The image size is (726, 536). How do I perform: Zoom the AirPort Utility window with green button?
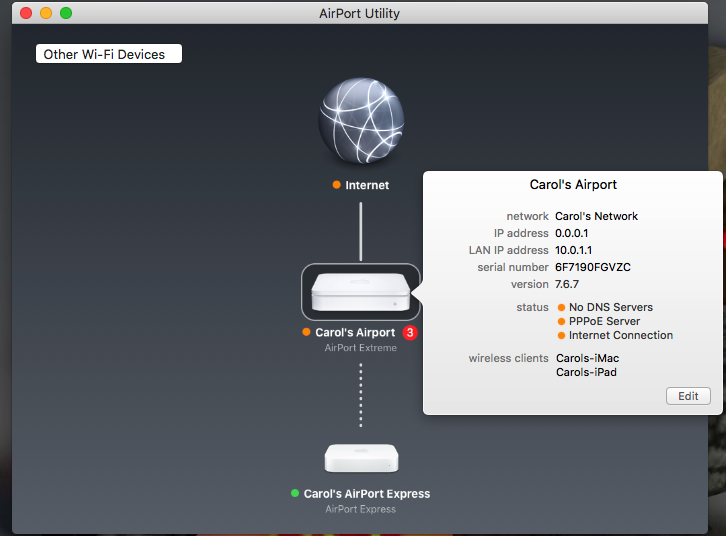(66, 13)
